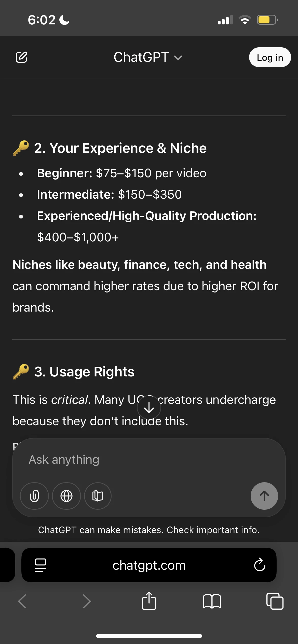Reload the page with refresh icon

point(260,565)
